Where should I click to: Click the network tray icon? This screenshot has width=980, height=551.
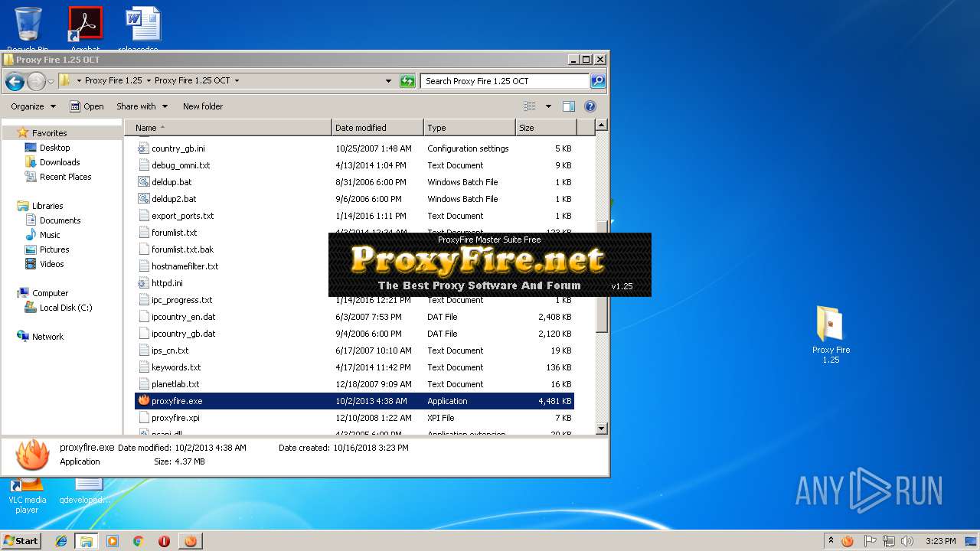[889, 541]
